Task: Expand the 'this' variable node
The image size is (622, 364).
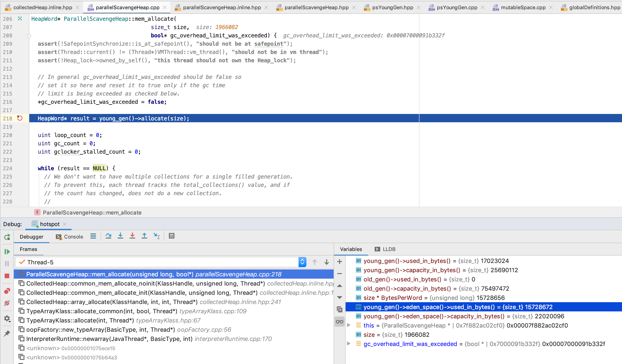Action: click(x=349, y=325)
